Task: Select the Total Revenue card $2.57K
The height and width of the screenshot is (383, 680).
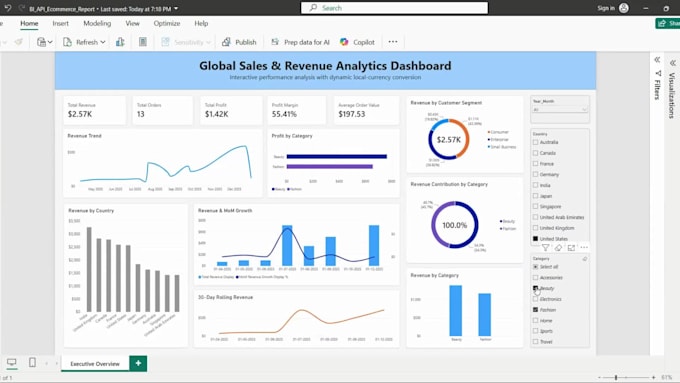Action: click(x=95, y=110)
